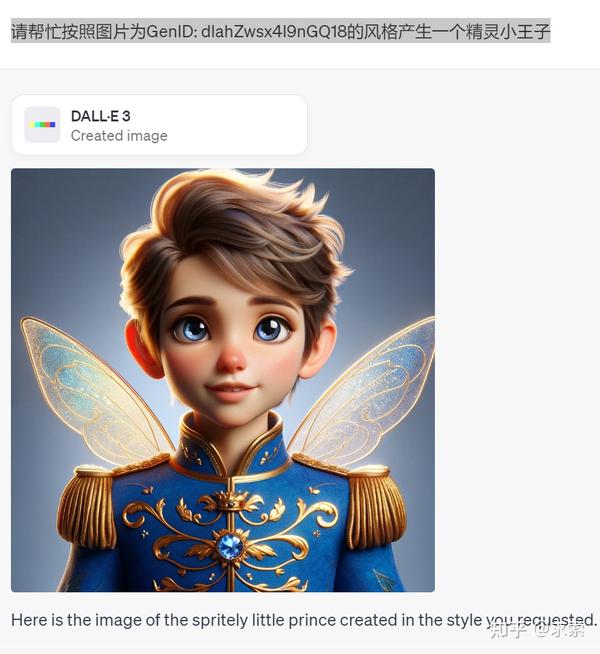Image resolution: width=600 pixels, height=654 pixels.
Task: Click the prince's left blue eye
Action: (x=191, y=327)
